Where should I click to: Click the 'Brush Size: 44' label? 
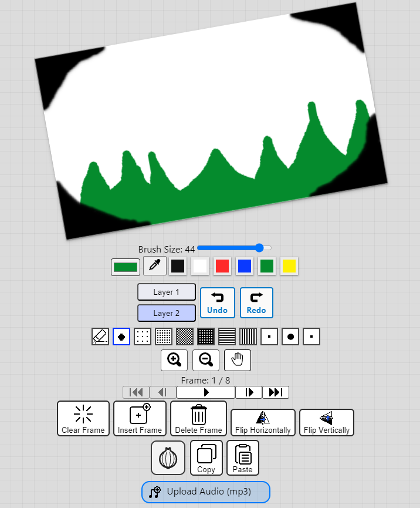tap(167, 250)
